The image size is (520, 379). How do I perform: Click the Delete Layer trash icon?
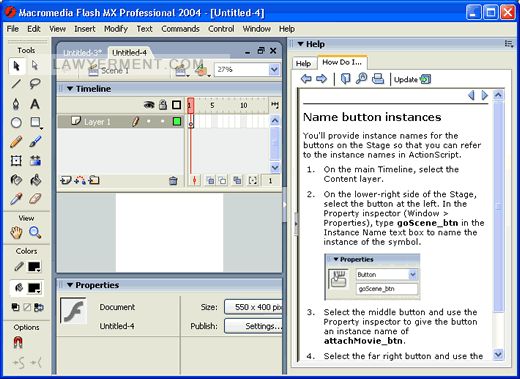173,181
